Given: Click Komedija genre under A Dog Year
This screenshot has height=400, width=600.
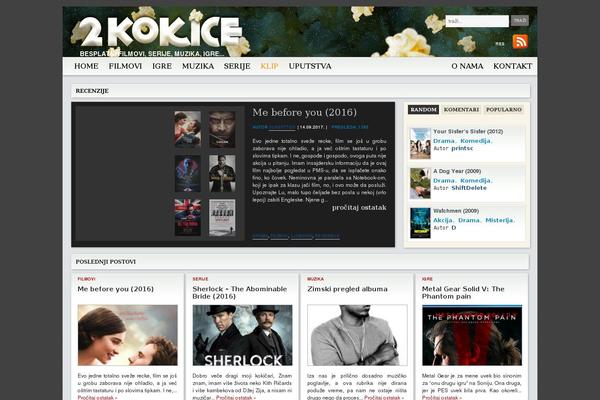Looking at the screenshot, I should (476, 181).
